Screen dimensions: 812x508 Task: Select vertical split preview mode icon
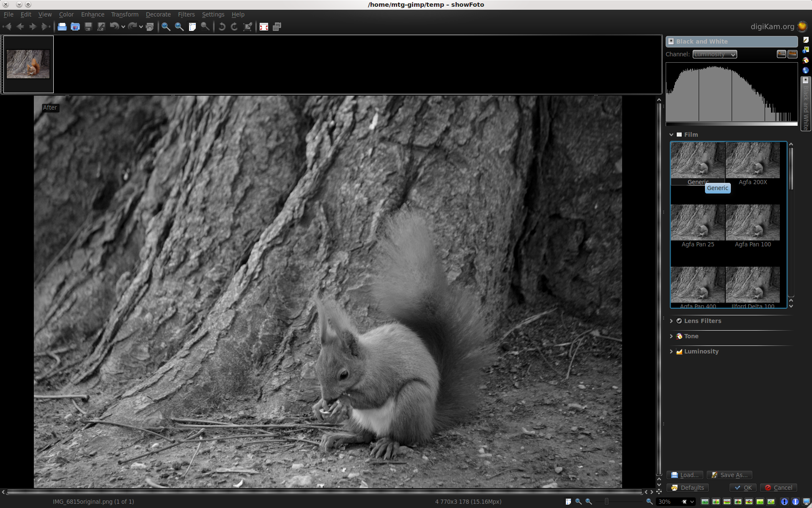pos(716,501)
